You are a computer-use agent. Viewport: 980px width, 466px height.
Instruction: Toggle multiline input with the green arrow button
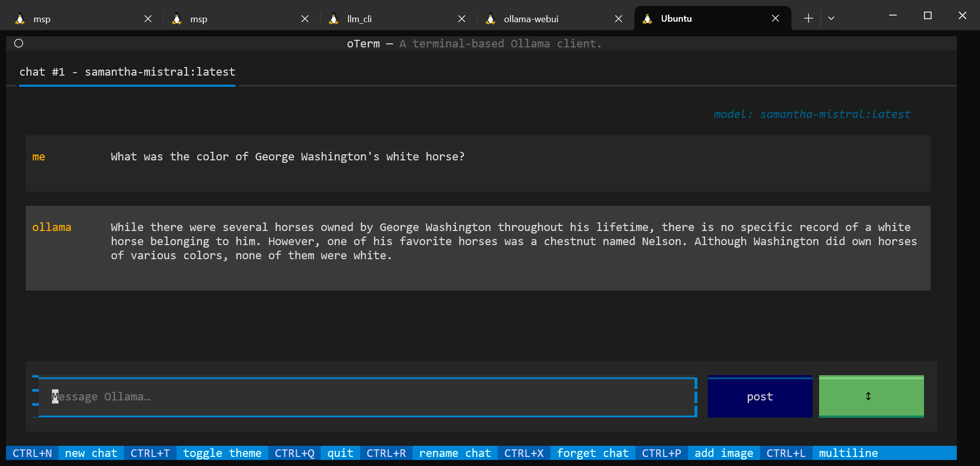[871, 396]
